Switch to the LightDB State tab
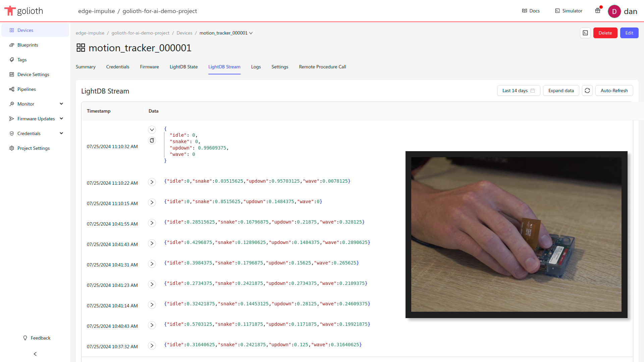Image resolution: width=644 pixels, height=362 pixels. pyautogui.click(x=183, y=67)
